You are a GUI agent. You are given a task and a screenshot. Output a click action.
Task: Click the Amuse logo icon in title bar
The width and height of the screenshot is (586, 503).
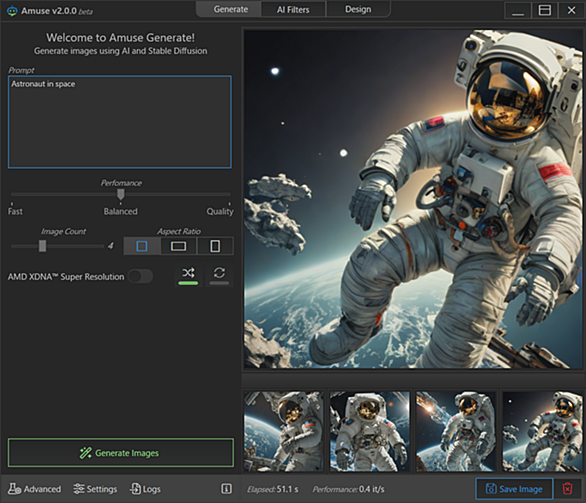pyautogui.click(x=12, y=11)
